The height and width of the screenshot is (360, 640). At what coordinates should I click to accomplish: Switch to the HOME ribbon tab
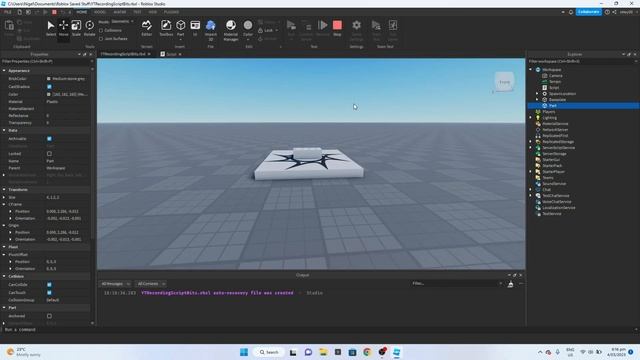(82, 12)
